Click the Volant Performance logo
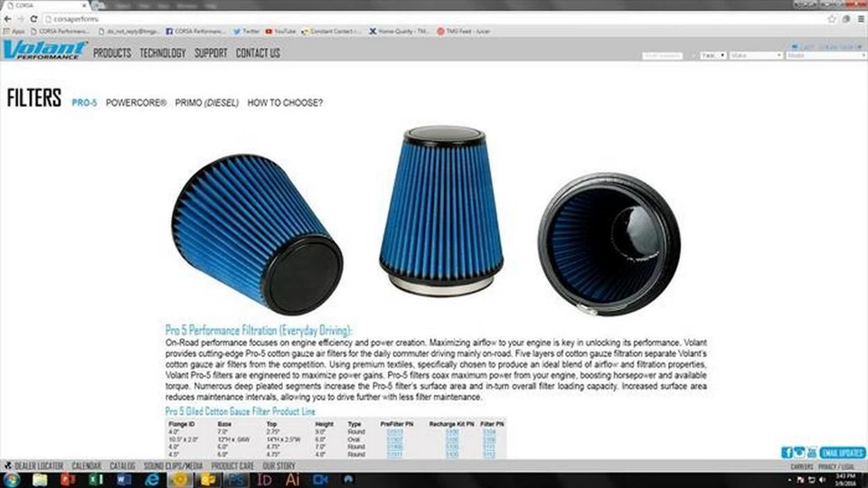Screen dimensions: 868x488 [x=45, y=50]
